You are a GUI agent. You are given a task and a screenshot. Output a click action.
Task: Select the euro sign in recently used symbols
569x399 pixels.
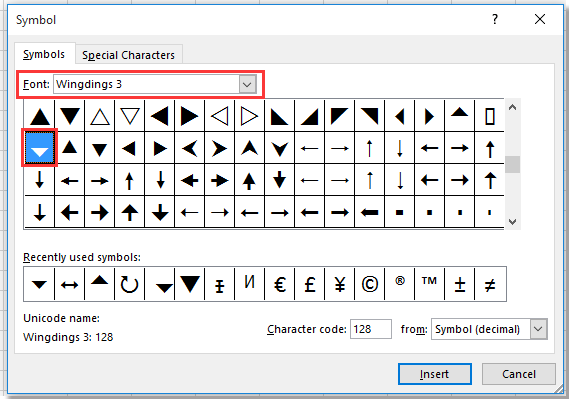click(x=280, y=284)
